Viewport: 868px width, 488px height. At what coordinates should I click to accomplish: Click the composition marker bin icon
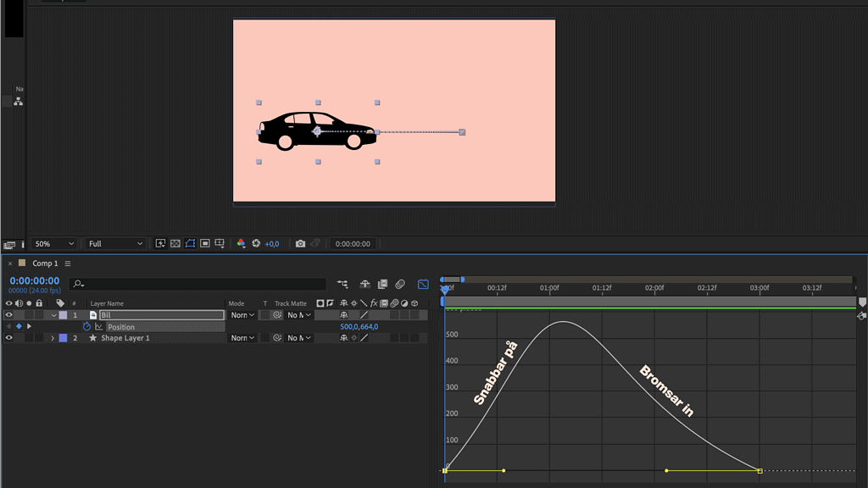click(x=862, y=302)
